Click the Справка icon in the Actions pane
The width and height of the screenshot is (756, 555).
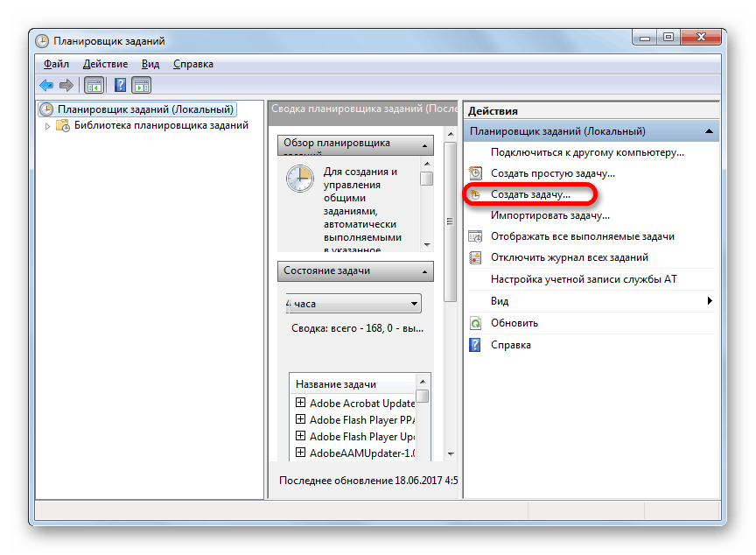[475, 344]
